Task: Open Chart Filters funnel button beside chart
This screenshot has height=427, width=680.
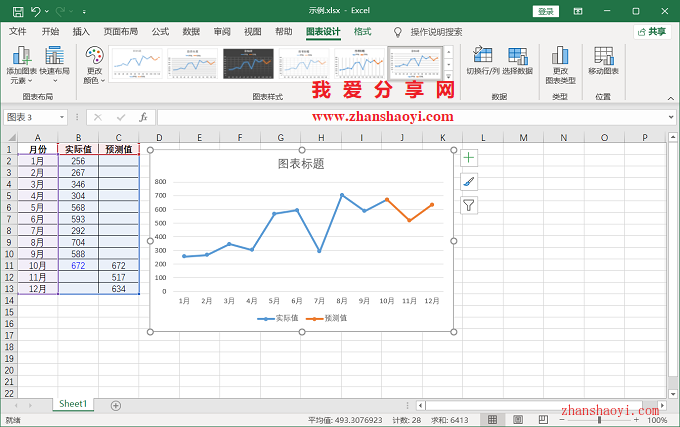Action: click(469, 205)
